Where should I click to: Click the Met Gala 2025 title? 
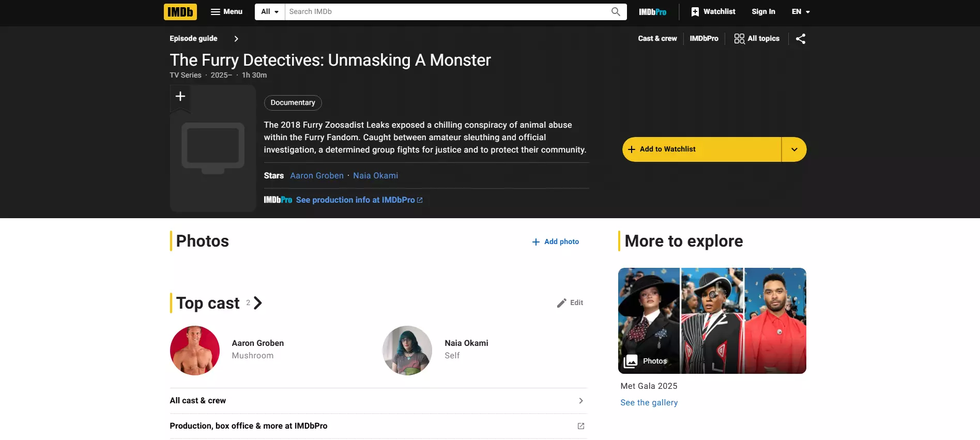[649, 386]
